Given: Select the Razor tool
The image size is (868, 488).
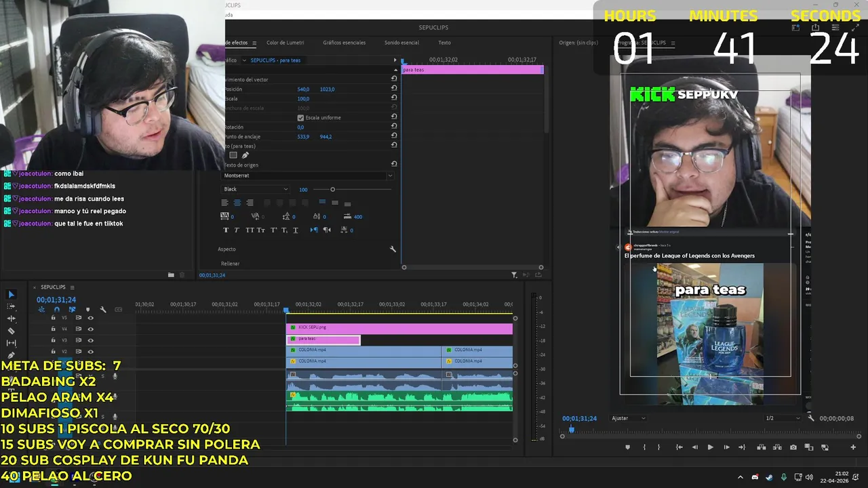Looking at the screenshot, I should (x=11, y=331).
